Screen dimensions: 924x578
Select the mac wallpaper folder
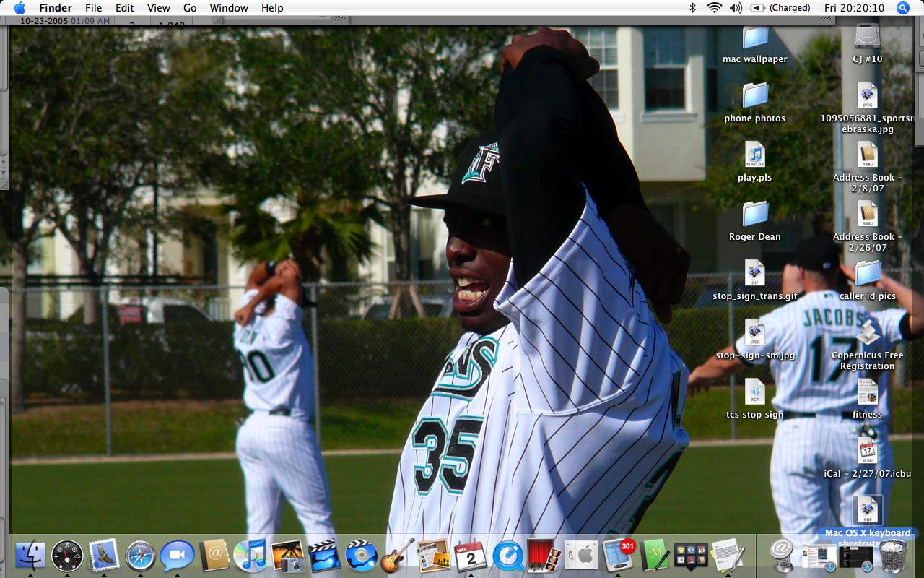pos(755,45)
